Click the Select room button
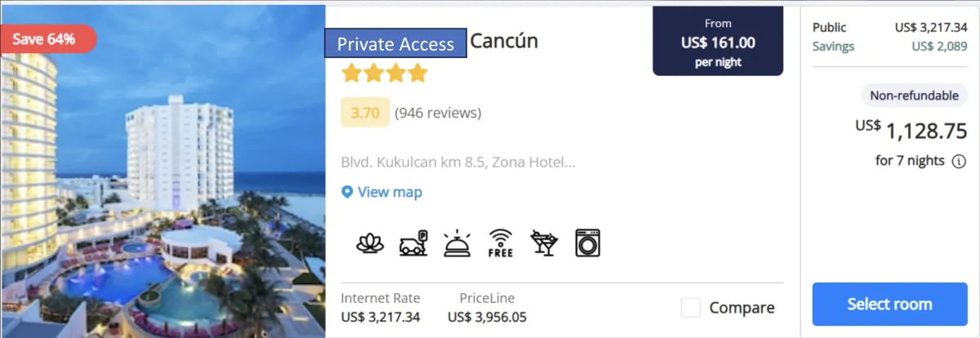This screenshot has width=980, height=338. [x=889, y=304]
